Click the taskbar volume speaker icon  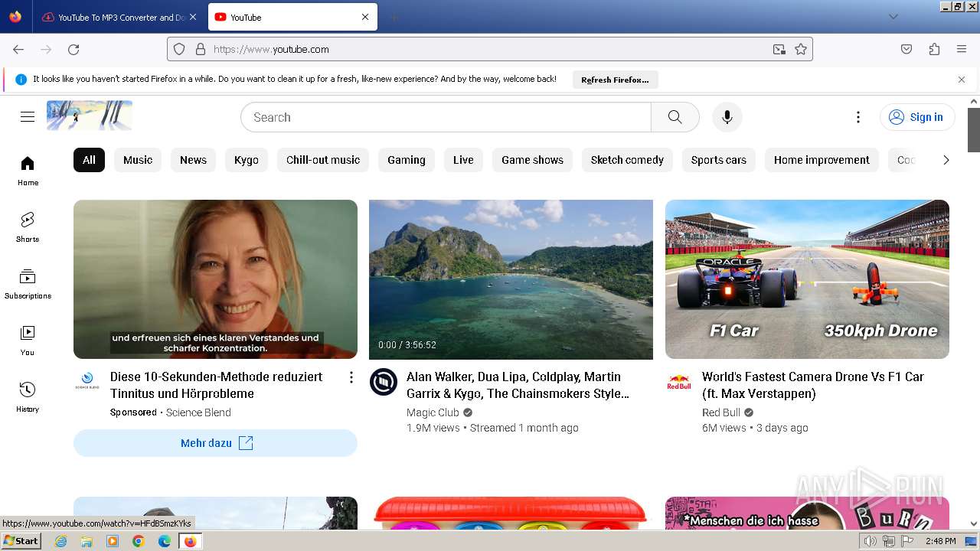click(x=871, y=541)
